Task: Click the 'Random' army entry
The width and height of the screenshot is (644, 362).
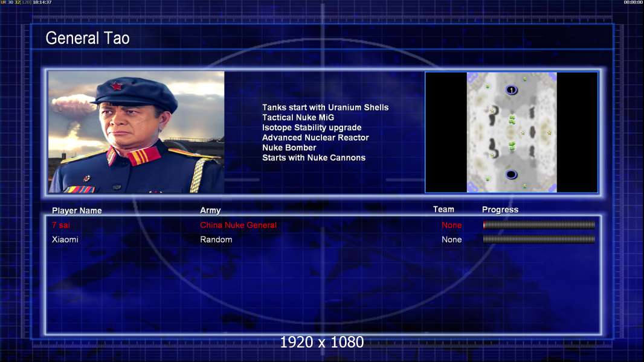Action: pos(216,240)
